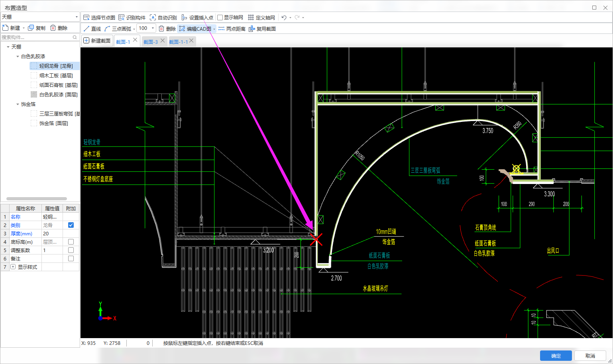Uncheck the 类别 附加 checkbox

pyautogui.click(x=71, y=225)
